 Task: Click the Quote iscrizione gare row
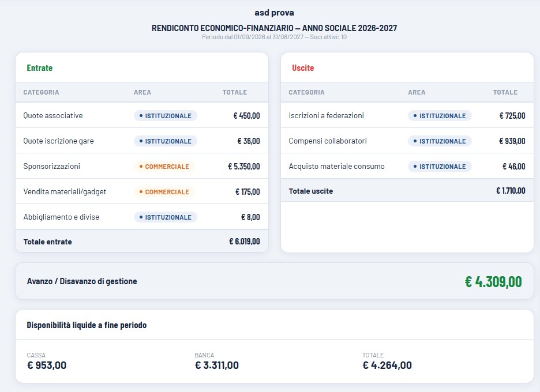[142, 141]
